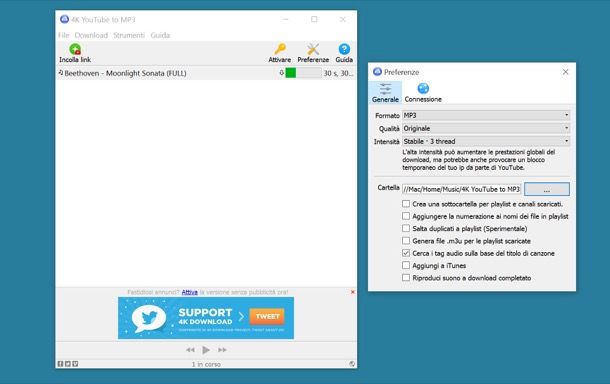Image resolution: width=610 pixels, height=384 pixels.
Task: Select the Generale settings tab
Action: (x=385, y=93)
